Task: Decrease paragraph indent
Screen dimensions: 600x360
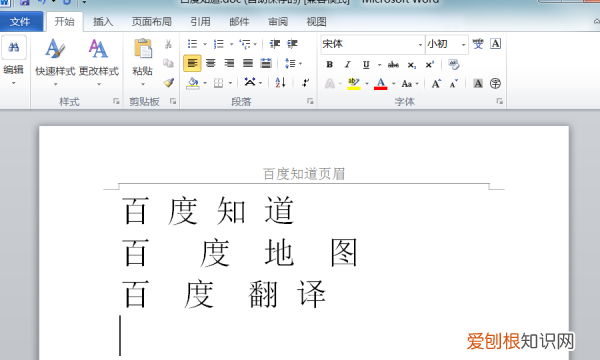Action: [x=275, y=44]
